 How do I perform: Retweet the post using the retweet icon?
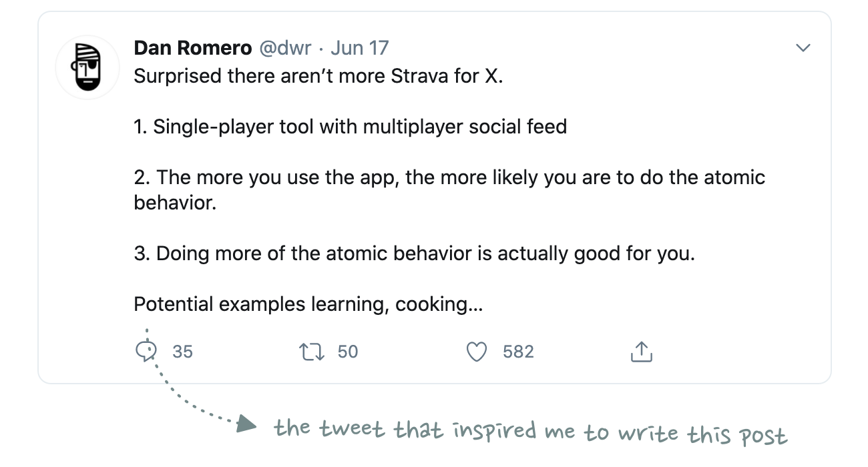click(312, 352)
